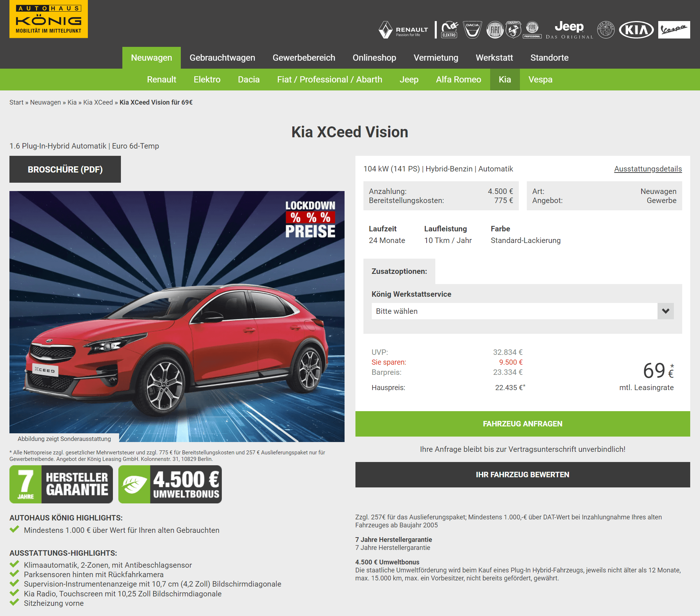Open the Ausstattungsdetails link

tap(648, 169)
